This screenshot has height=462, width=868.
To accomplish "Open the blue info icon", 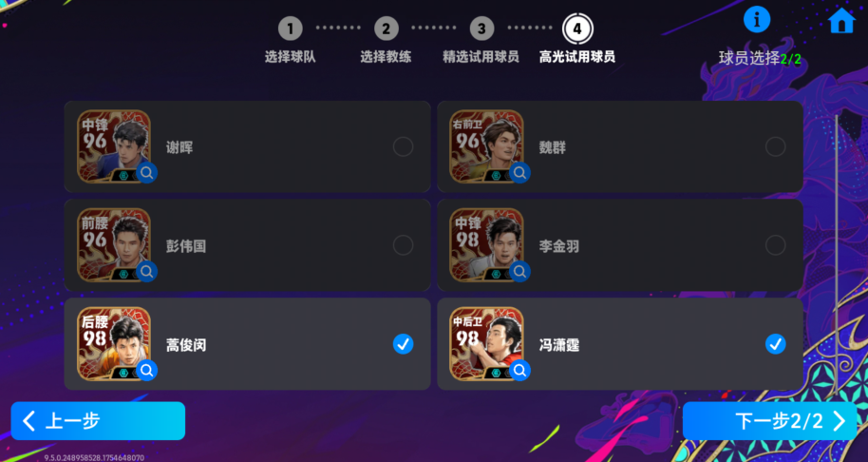I will coord(757,20).
